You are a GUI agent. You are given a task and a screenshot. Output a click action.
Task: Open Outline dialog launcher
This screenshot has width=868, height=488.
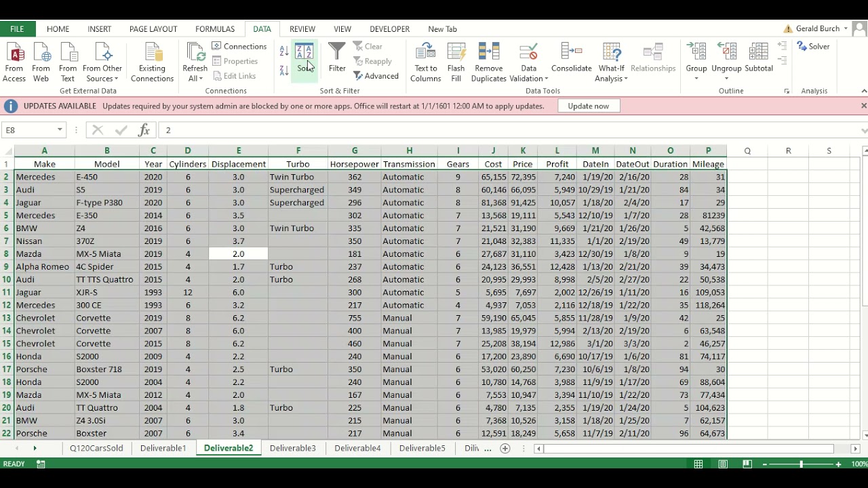[787, 91]
